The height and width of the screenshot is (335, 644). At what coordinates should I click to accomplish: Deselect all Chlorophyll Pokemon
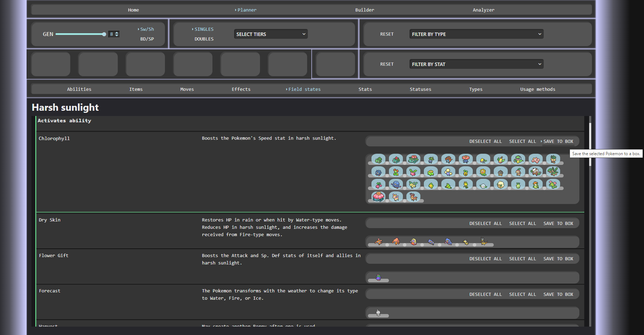click(485, 141)
